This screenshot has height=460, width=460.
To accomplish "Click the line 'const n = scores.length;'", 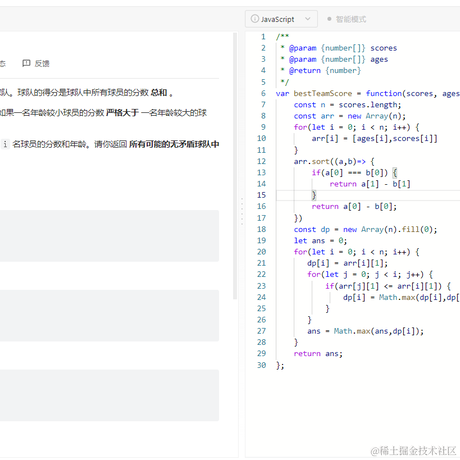I will (x=347, y=105).
